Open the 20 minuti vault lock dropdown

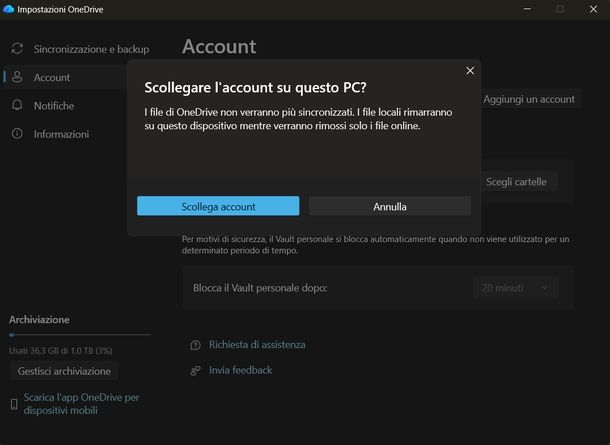pos(516,288)
